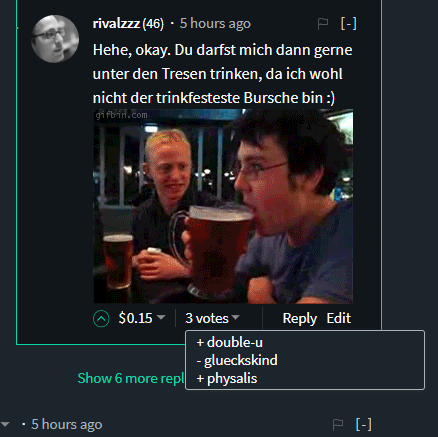Image resolution: width=438 pixels, height=437 pixels.
Task: Expand the dropdown arrow on lower comment
Action: pos(5,424)
